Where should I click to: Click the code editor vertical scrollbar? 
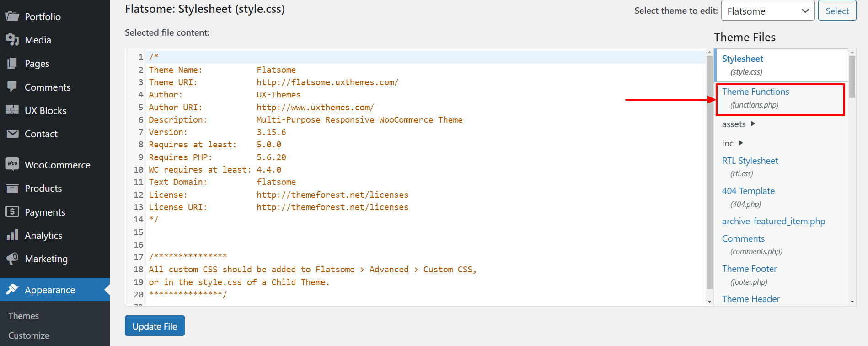(710, 173)
